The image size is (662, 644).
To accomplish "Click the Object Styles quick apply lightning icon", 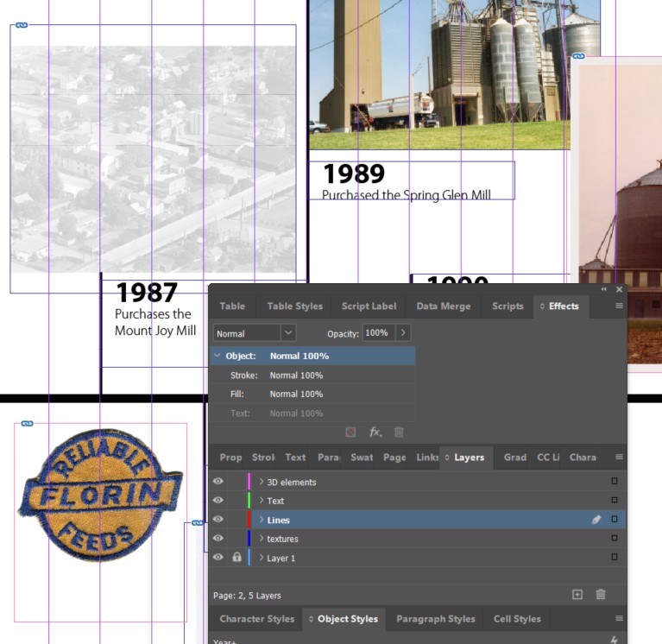I will (614, 640).
